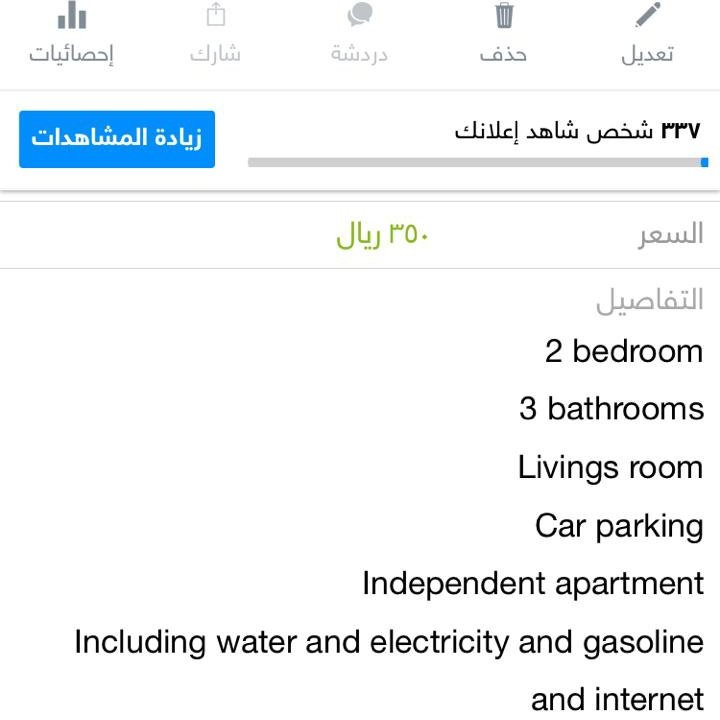Tap the التفاصيل section header
Image resolution: width=720 pixels, height=720 pixels.
pyautogui.click(x=650, y=301)
